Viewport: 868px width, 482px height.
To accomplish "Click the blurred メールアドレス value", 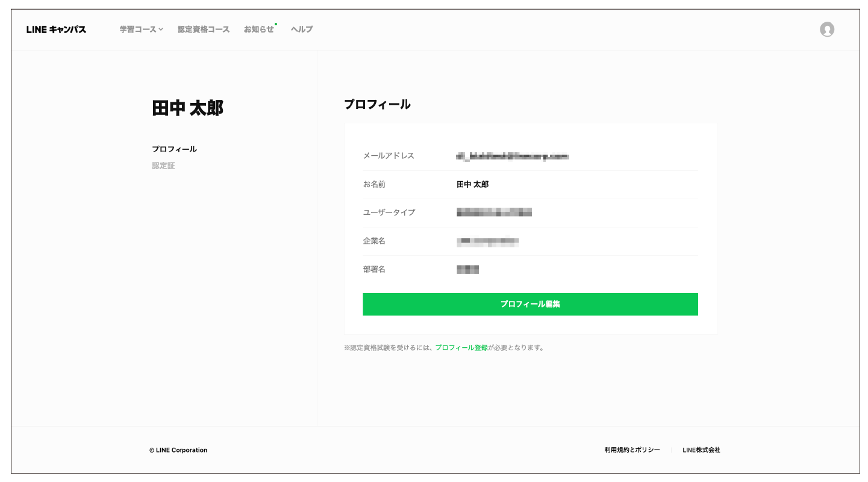I will click(x=513, y=156).
